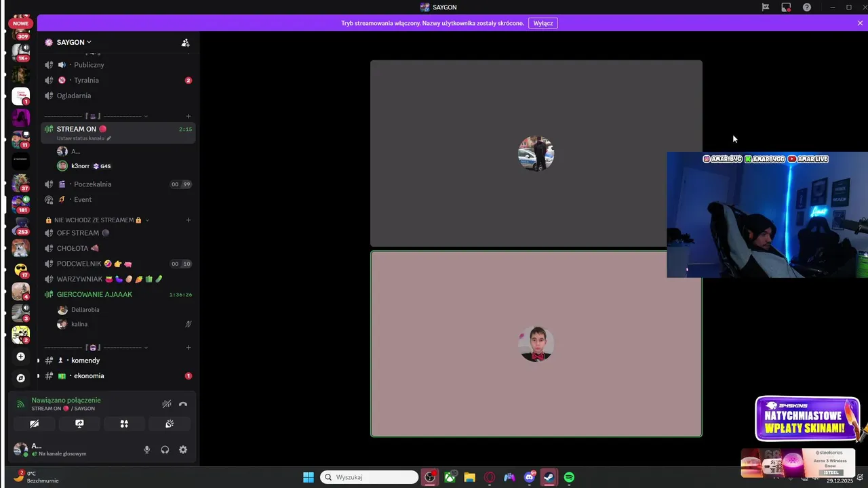Open the sunglasses emoji server with 17 badge
The image size is (868, 488).
pyautogui.click(x=20, y=269)
